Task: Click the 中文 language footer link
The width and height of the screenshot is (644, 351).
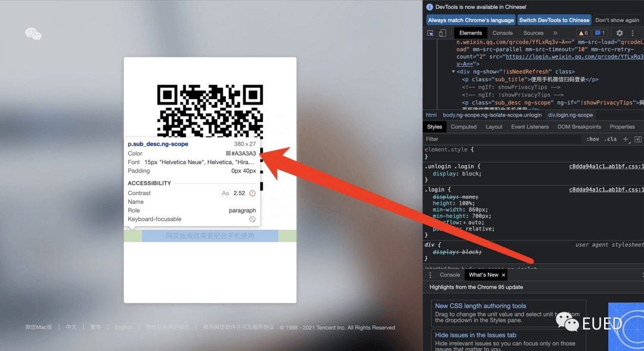Action: point(71,327)
